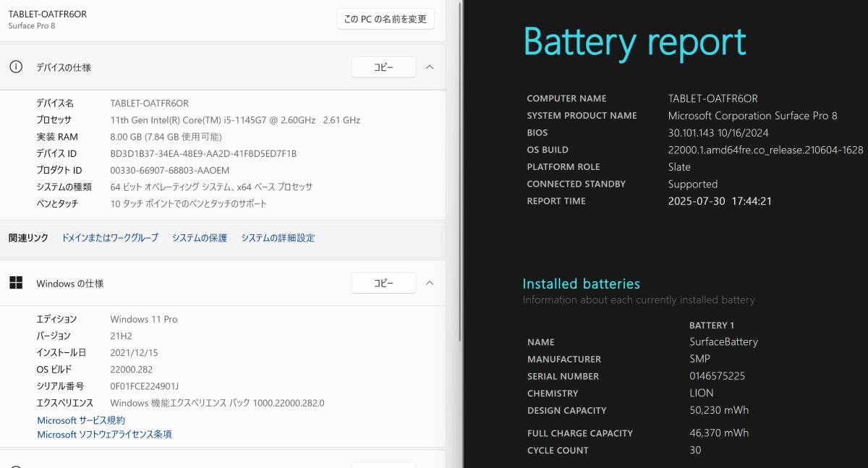The width and height of the screenshot is (868, 468).
Task: Select the device ID BD3D1B37 value
Action: click(x=203, y=153)
